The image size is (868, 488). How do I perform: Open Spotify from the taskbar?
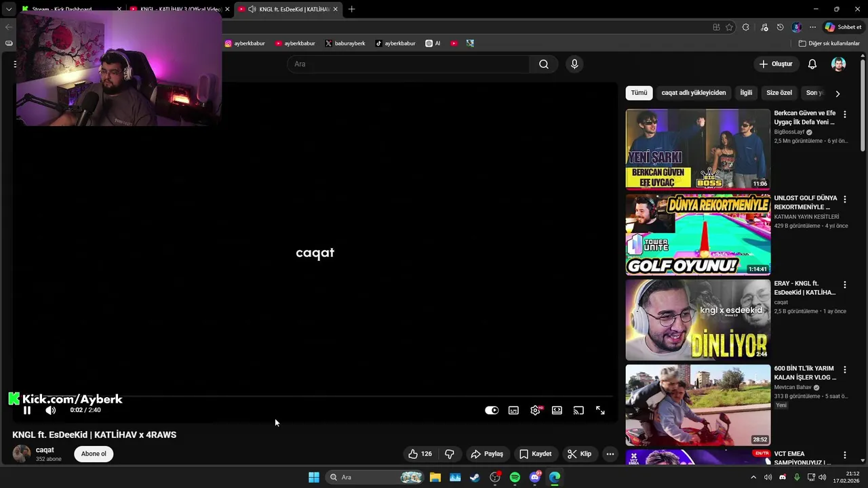pyautogui.click(x=515, y=477)
